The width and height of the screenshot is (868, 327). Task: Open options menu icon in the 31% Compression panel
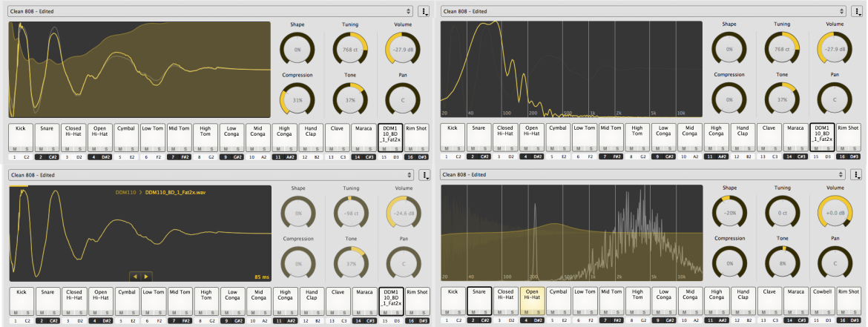(425, 11)
